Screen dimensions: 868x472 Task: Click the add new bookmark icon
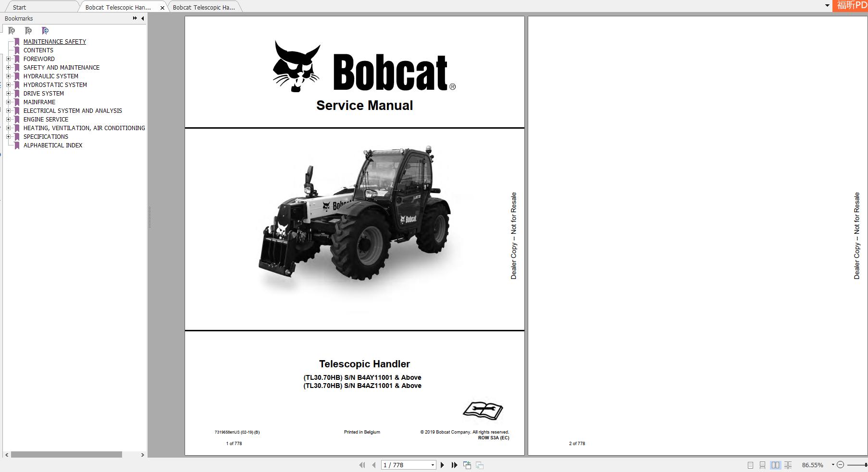(x=28, y=30)
